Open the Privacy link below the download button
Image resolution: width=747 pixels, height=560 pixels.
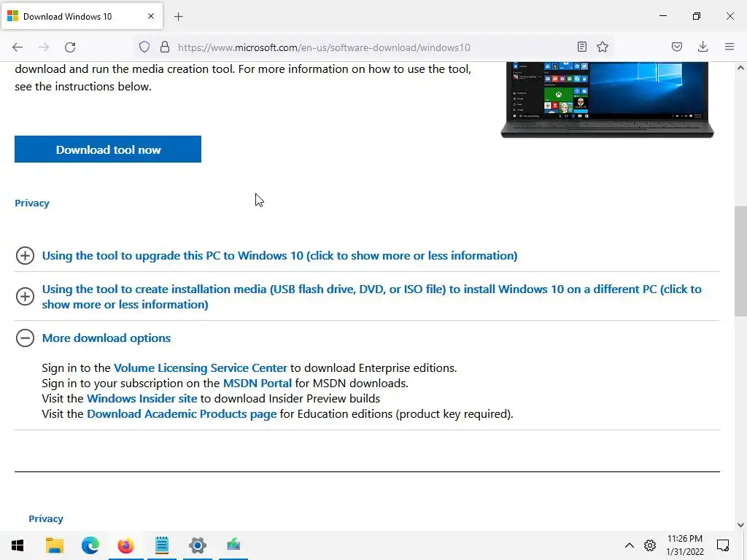click(32, 203)
